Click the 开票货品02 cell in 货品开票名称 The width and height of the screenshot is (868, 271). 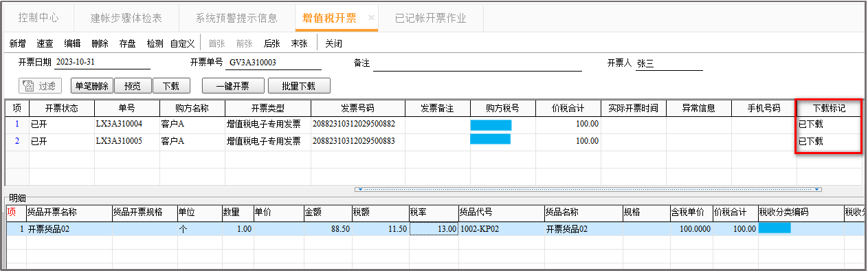click(x=69, y=229)
